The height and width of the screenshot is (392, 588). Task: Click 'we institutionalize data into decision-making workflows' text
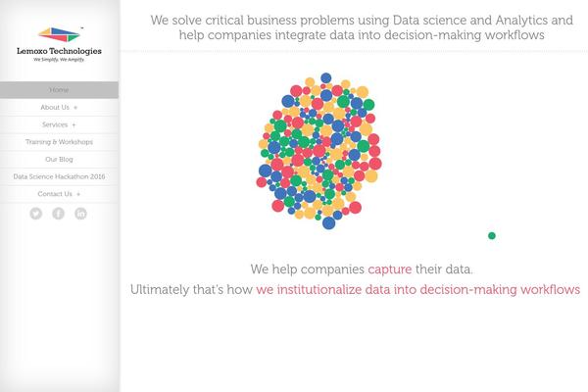[417, 290]
